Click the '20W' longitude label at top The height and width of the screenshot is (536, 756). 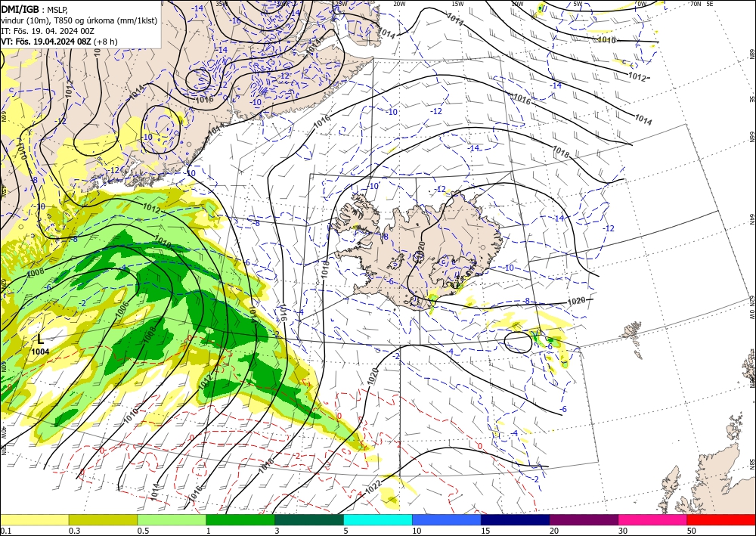pyautogui.click(x=399, y=4)
